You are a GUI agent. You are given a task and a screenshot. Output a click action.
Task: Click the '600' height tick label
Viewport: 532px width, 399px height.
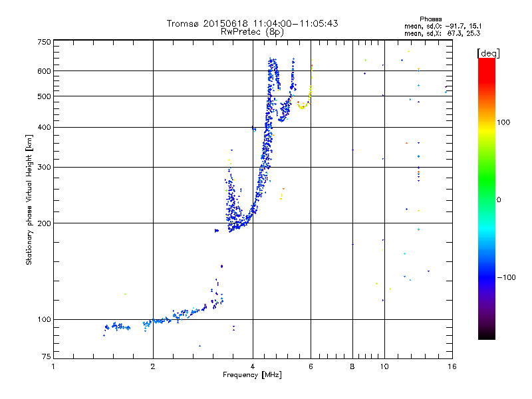click(x=44, y=71)
